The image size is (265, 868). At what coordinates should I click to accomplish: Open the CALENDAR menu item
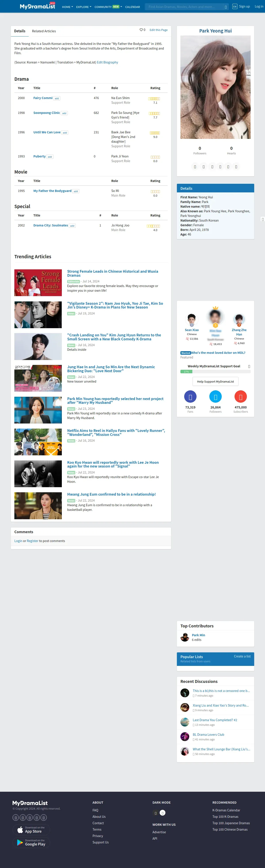132,7
